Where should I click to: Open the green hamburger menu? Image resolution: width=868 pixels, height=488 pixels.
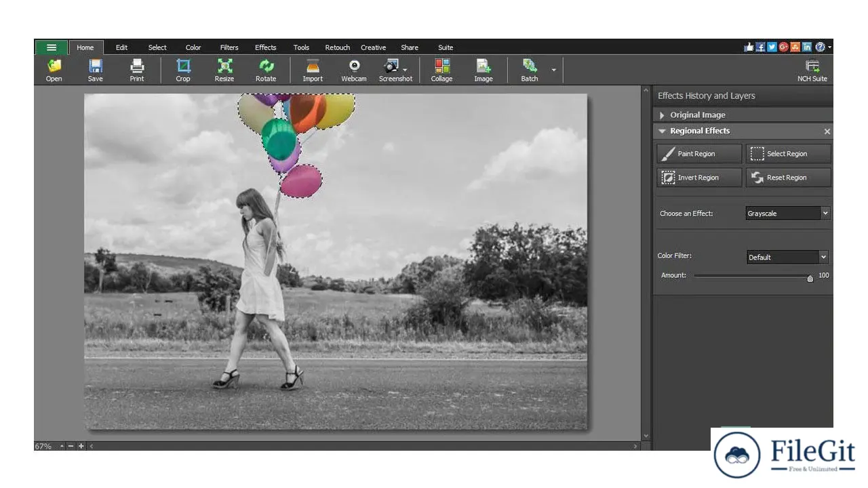click(x=52, y=47)
